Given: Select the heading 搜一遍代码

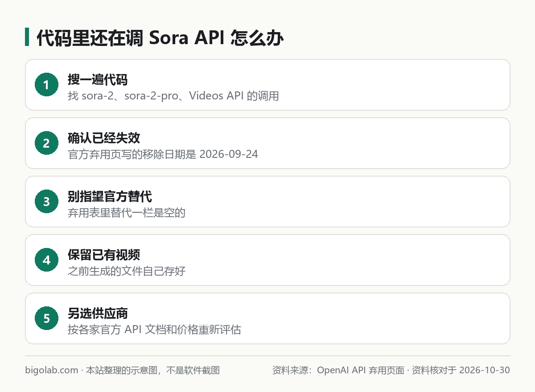Looking at the screenshot, I should [x=98, y=80].
